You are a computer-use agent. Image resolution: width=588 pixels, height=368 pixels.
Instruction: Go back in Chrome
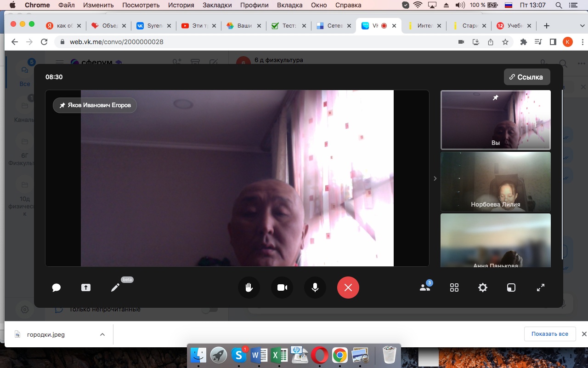14,42
